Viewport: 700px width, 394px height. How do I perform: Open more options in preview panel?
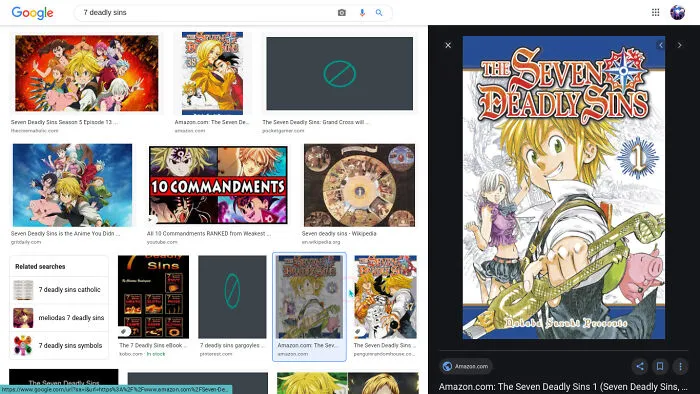[x=680, y=366]
